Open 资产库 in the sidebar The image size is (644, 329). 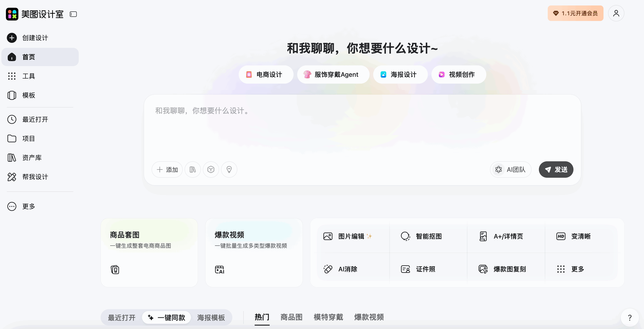[x=40, y=158]
